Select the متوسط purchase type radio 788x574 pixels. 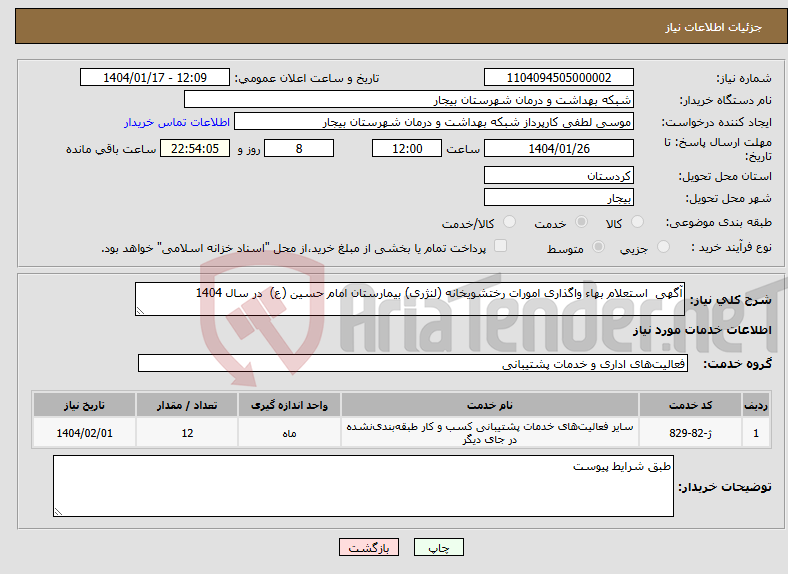[598, 246]
